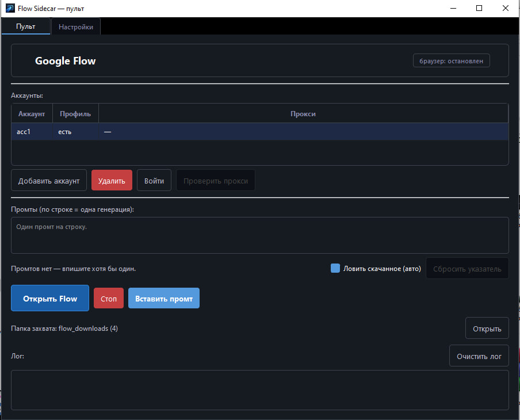Click the Войти button
Screen dimensions: 520x420
tap(154, 181)
